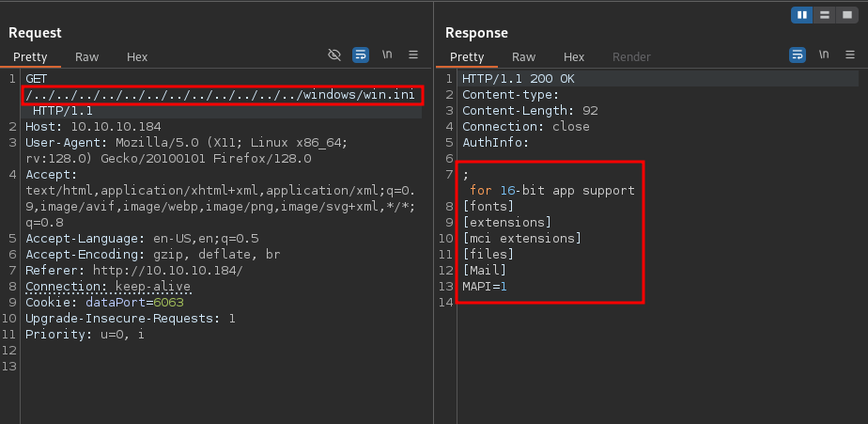Show non-printable \n characters in Request
868x424 pixels.
(x=387, y=55)
